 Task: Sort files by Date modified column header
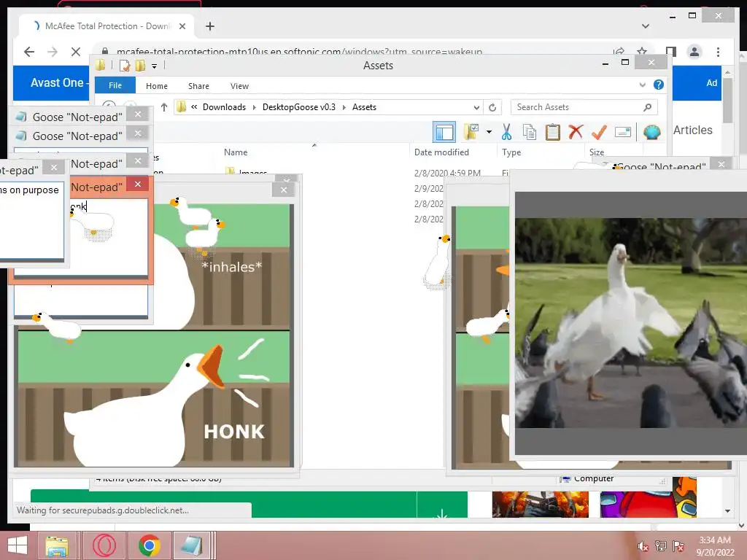coord(441,152)
